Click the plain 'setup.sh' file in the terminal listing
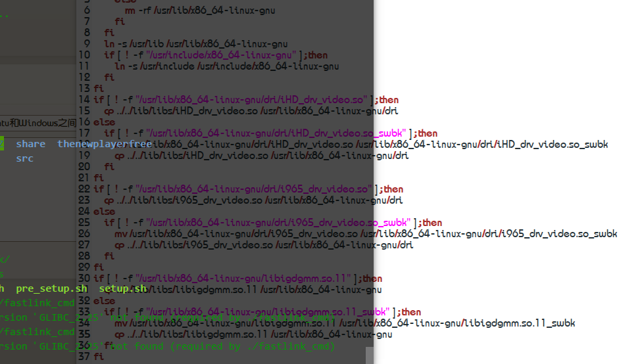Viewport: 644px width, 364px height. [x=122, y=288]
